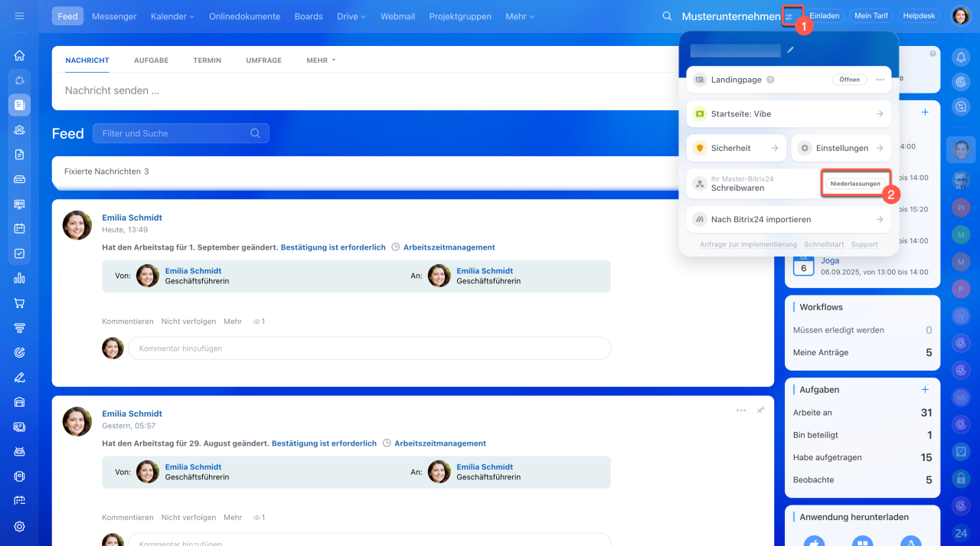The image size is (980, 546).
Task: Click pencil icon to edit portal name
Action: 790,51
